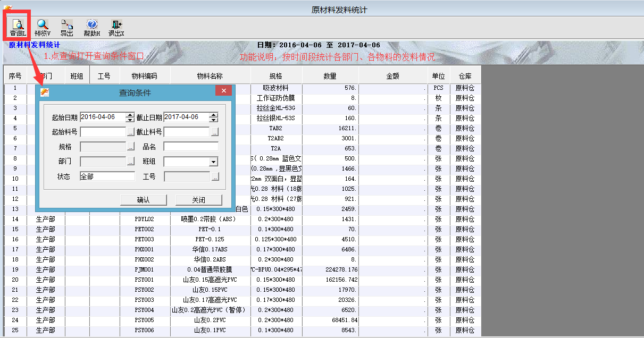The width and height of the screenshot is (644, 338).
Task: Click the 喷墨0.2带胶（ABS） name cell
Action: [210, 219]
